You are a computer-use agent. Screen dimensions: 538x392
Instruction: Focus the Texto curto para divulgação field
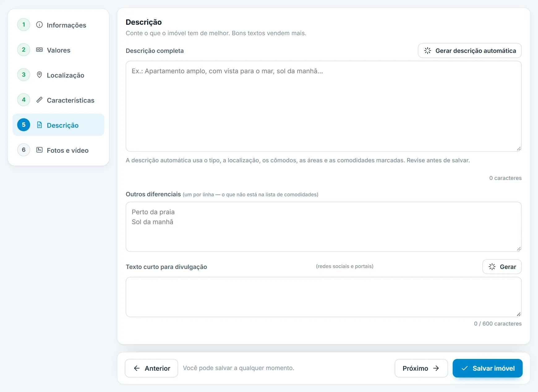pyautogui.click(x=324, y=297)
